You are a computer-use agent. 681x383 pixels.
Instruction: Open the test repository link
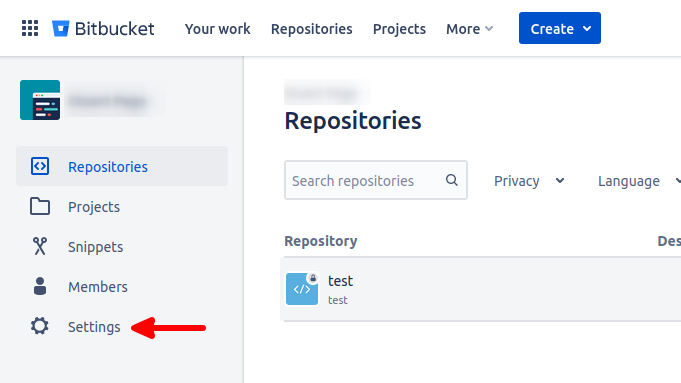click(x=340, y=281)
